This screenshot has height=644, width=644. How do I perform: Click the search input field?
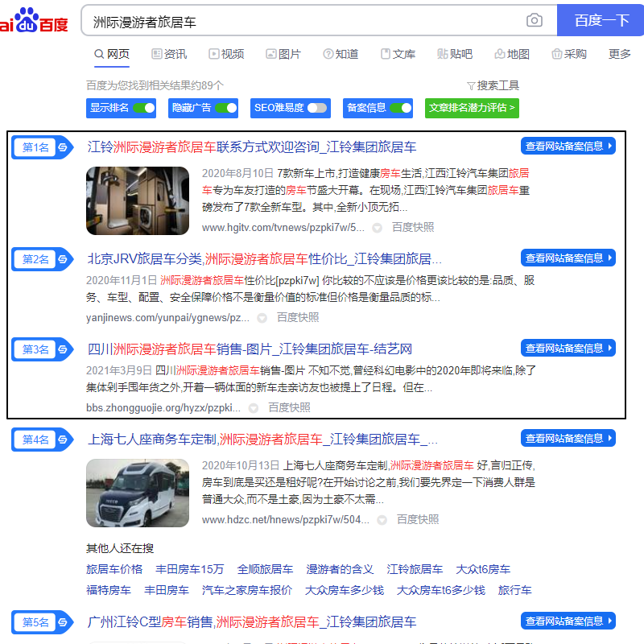(304, 21)
